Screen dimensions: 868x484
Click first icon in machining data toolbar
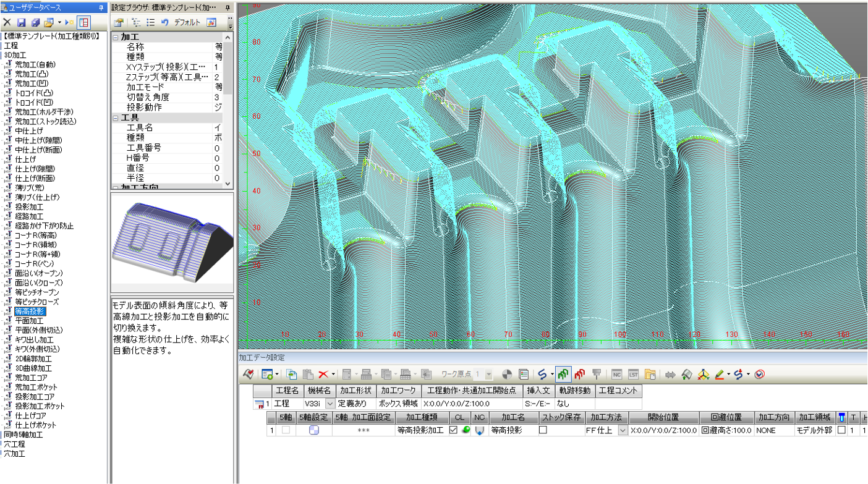[x=248, y=374]
